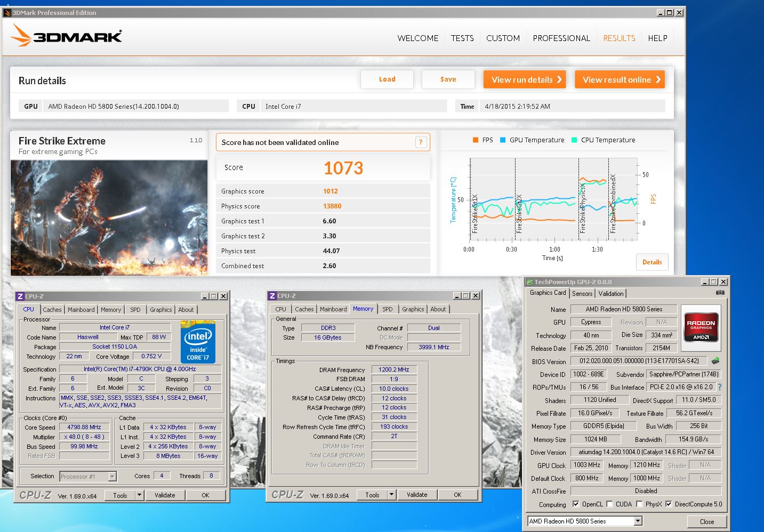Click the Details button under the chart
The width and height of the screenshot is (764, 532).
click(x=652, y=262)
